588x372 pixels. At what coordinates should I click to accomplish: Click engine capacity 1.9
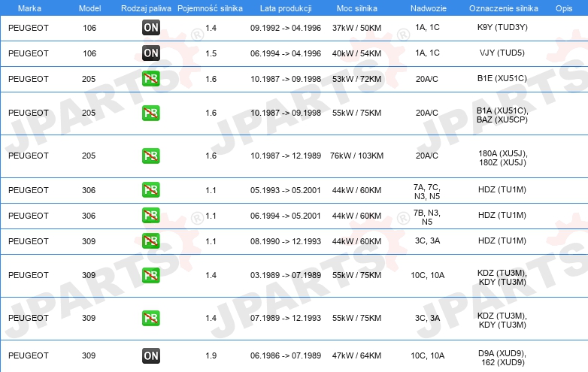[x=211, y=355]
